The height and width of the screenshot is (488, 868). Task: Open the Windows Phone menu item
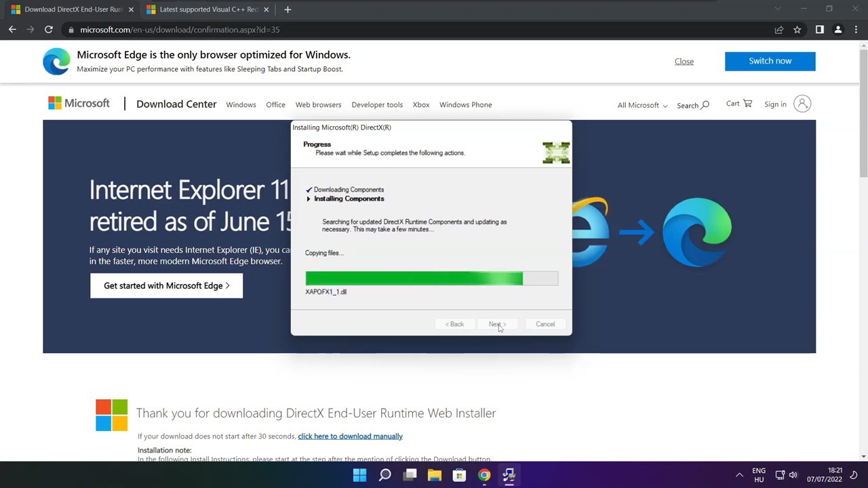point(465,105)
